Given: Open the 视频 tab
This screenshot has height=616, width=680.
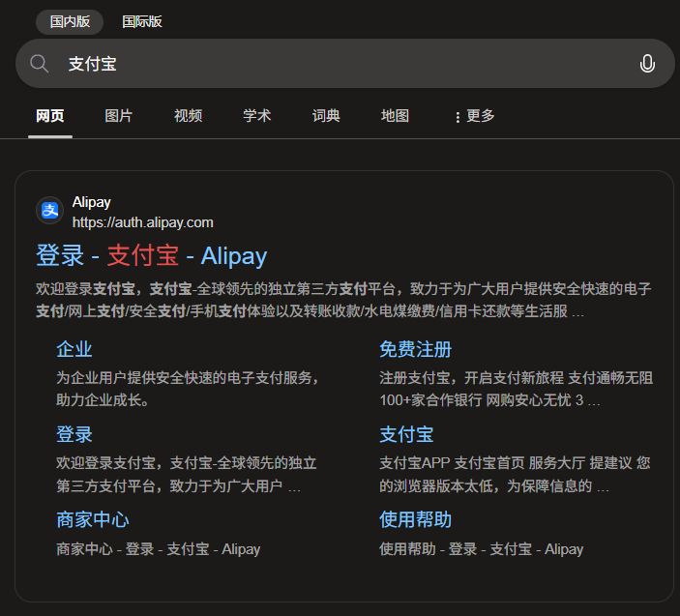Looking at the screenshot, I should (x=188, y=116).
